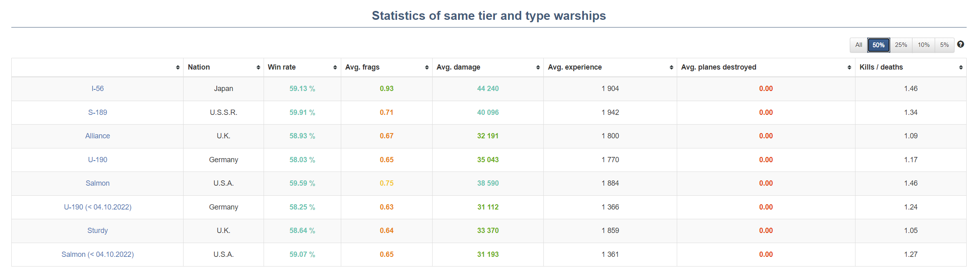Click the Win rate sort arrows
Image resolution: width=980 pixels, height=271 pixels.
pyautogui.click(x=335, y=68)
